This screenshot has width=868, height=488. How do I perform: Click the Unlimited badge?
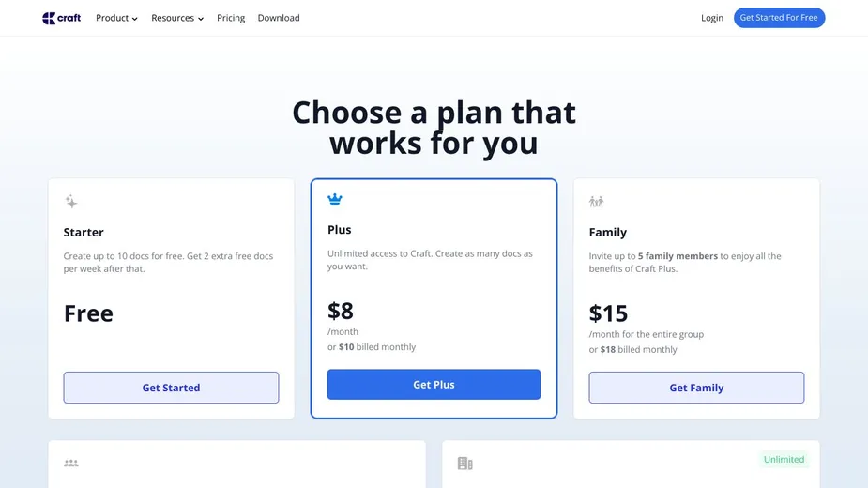coord(784,460)
